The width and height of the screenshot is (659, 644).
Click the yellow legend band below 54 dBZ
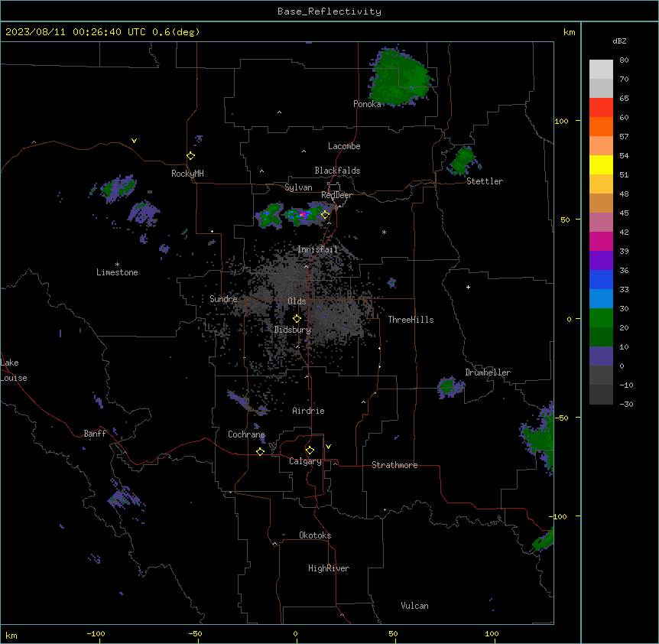(x=601, y=164)
